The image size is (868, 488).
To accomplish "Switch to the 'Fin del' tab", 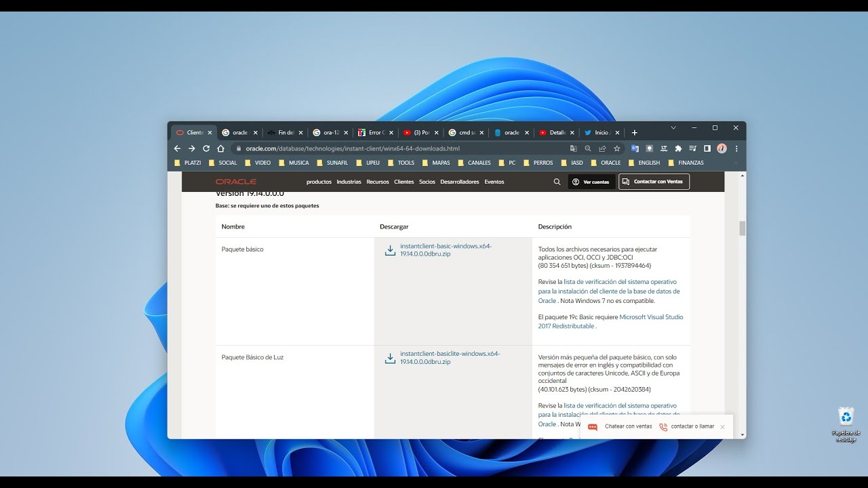I will (x=285, y=133).
